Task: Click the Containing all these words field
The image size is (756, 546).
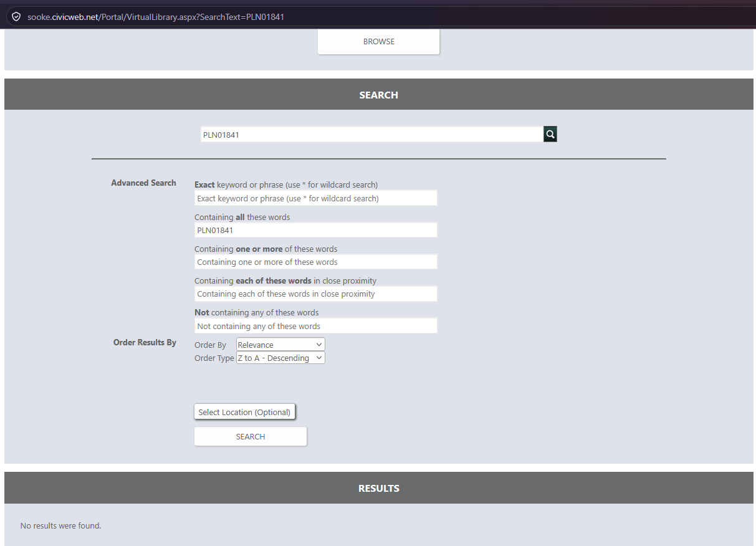Action: (316, 230)
